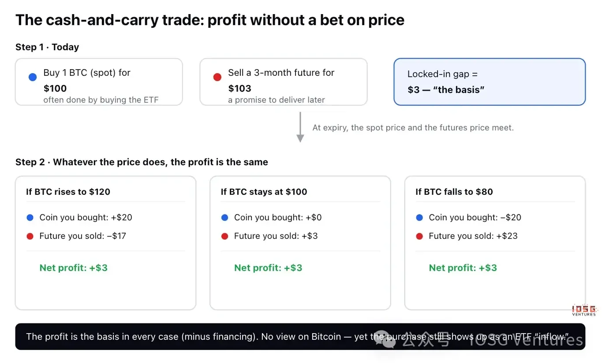Click the cash-and-carry trade title
602x364 pixels.
[210, 20]
